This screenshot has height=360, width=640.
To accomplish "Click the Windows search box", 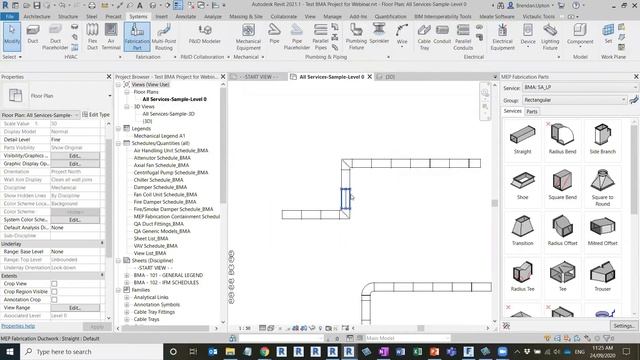I will tap(91, 351).
